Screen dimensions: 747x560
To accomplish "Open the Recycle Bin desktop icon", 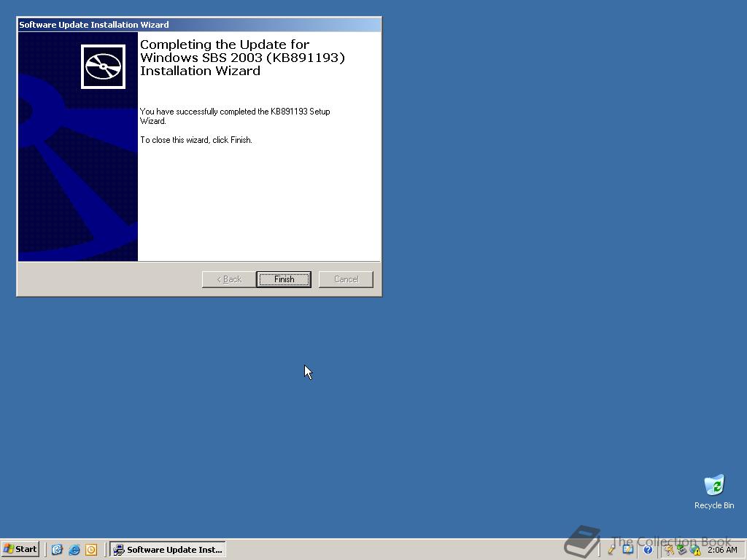I will (x=714, y=492).
